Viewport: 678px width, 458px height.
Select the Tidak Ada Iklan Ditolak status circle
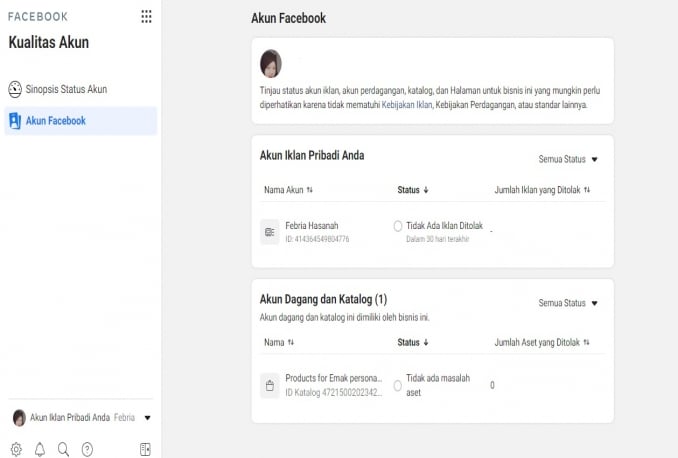[398, 226]
